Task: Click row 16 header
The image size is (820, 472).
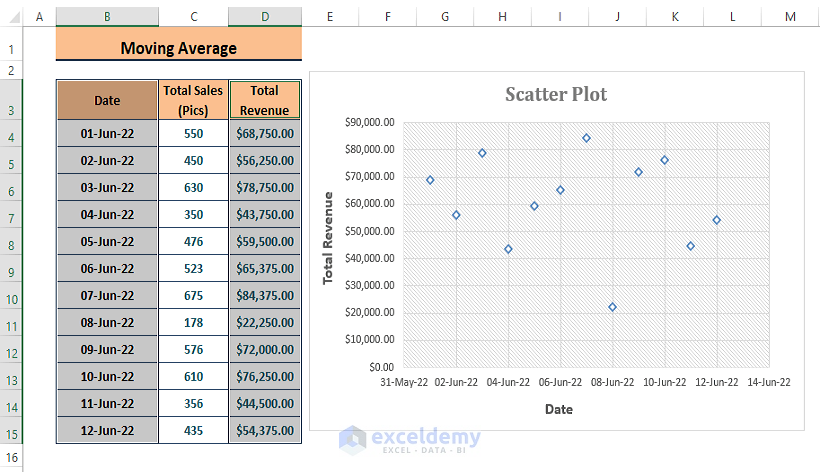Action: click(11, 456)
